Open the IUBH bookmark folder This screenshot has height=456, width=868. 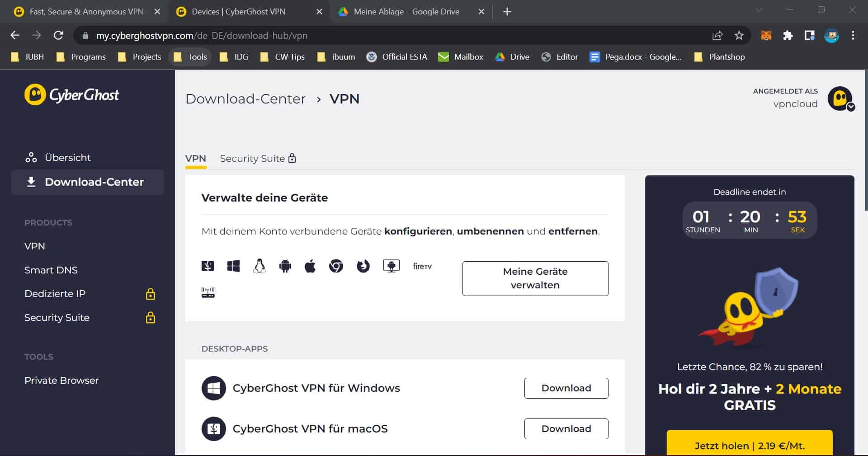coord(27,57)
